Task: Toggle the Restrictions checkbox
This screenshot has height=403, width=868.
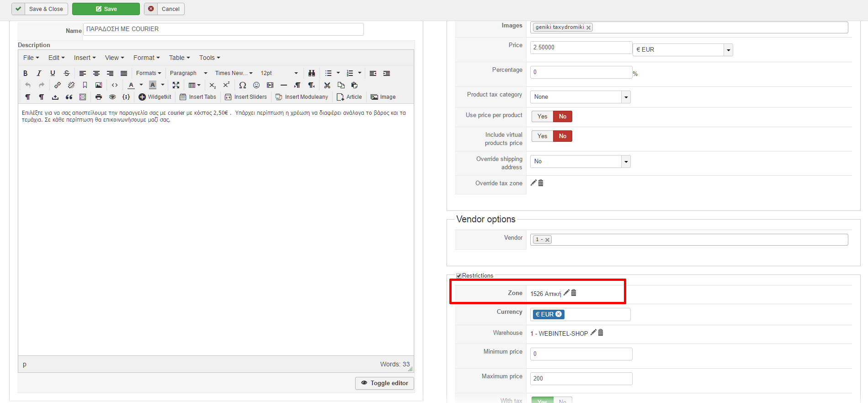Action: 459,276
